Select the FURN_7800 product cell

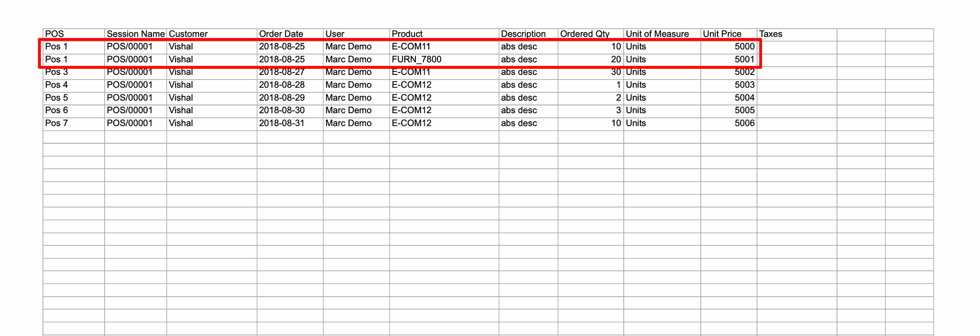click(444, 60)
